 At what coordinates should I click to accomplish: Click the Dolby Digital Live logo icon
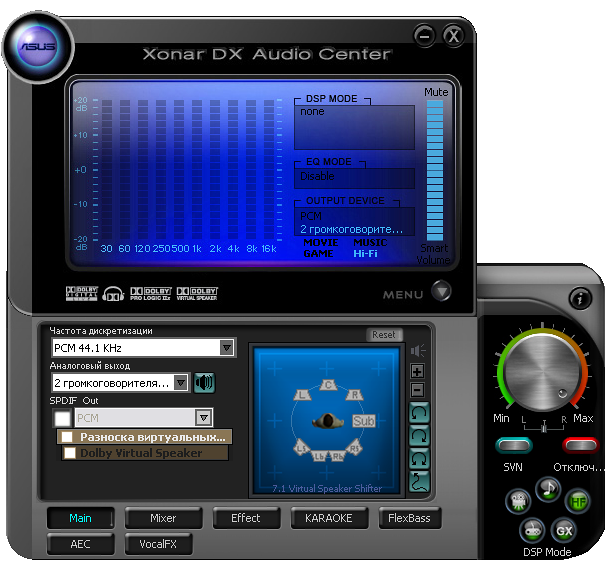82,294
